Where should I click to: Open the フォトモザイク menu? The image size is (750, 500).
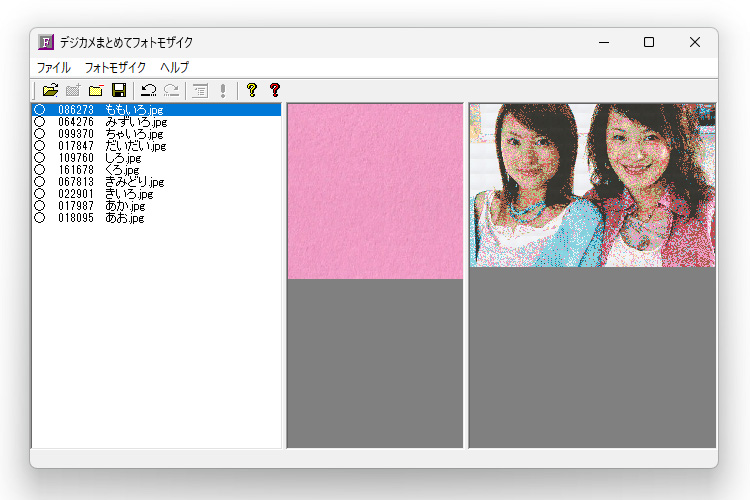pyautogui.click(x=115, y=68)
